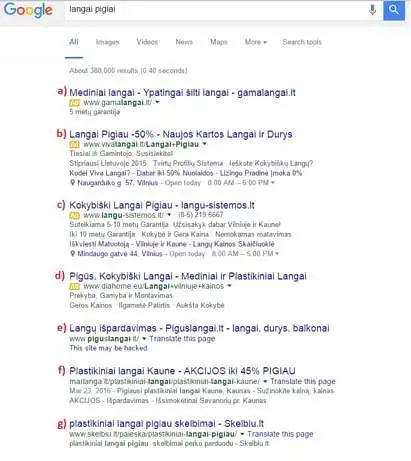411x461 pixels.
Task: Open the News tab
Action: click(x=184, y=42)
